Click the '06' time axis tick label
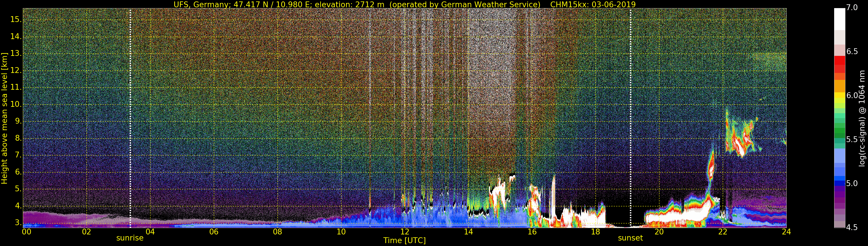 click(x=214, y=232)
